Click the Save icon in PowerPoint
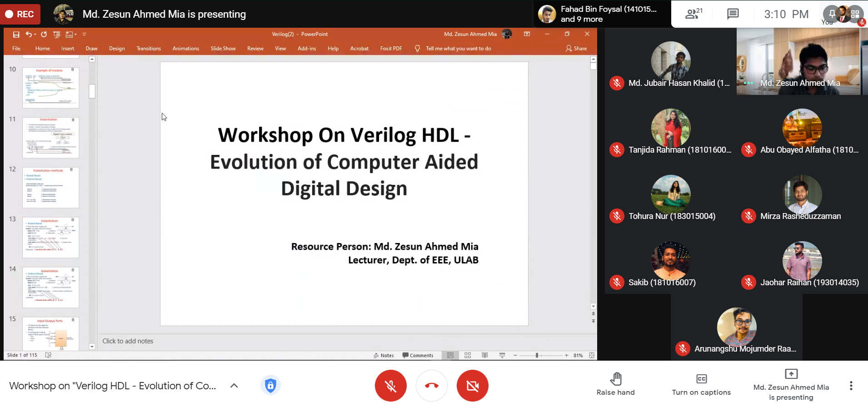This screenshot has height=407, width=868. click(x=16, y=35)
